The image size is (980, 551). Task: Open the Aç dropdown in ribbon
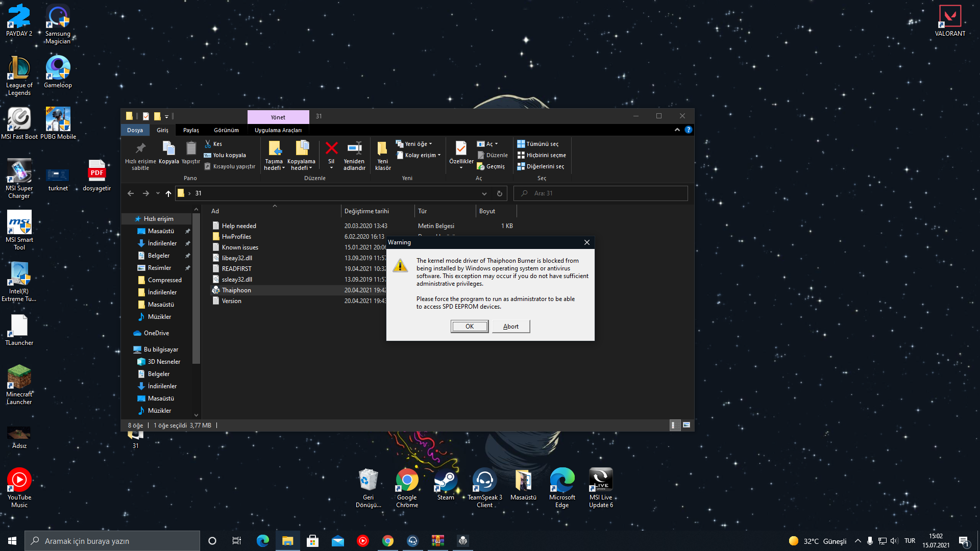pos(487,144)
